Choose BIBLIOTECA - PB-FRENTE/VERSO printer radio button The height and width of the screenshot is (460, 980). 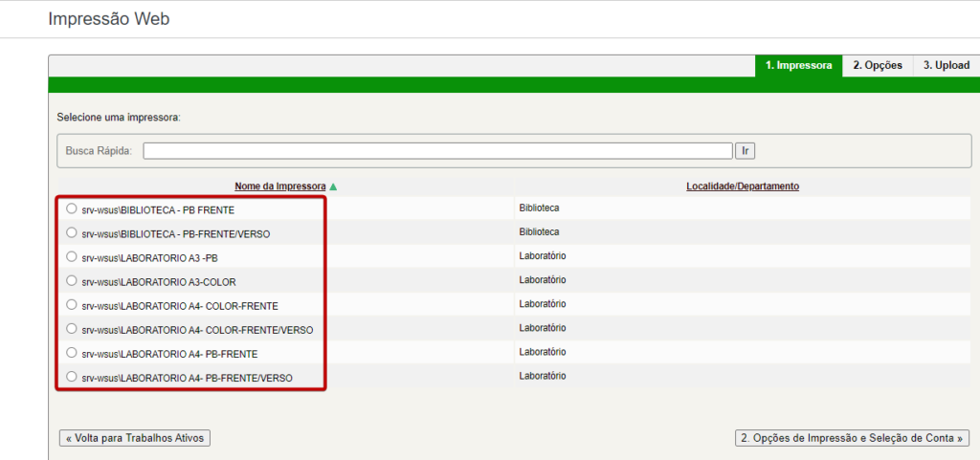click(x=72, y=232)
